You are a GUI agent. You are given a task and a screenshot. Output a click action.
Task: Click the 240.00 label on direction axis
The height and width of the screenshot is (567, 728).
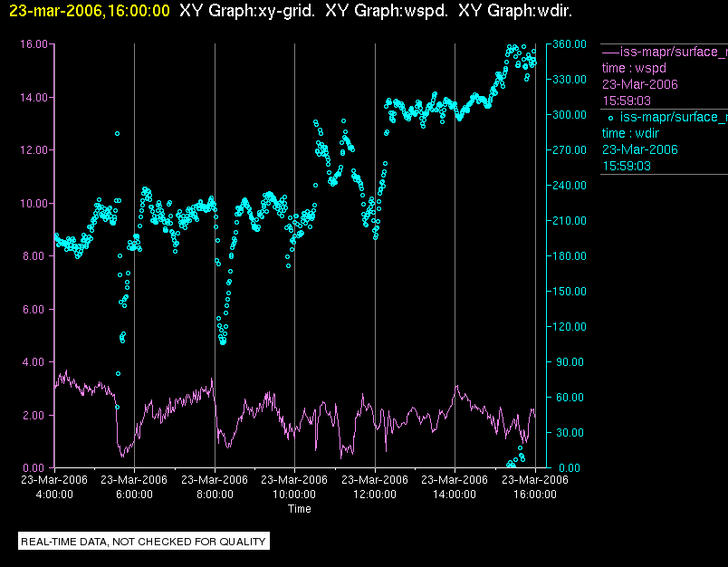[570, 186]
